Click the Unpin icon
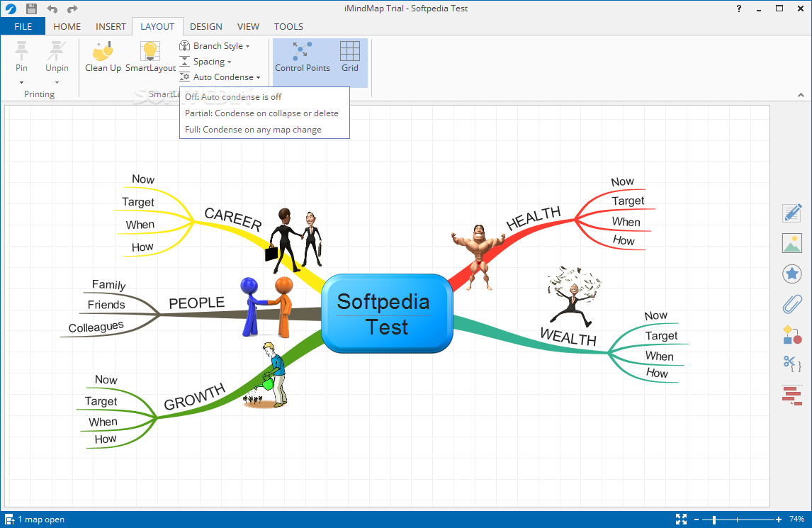 pos(57,51)
